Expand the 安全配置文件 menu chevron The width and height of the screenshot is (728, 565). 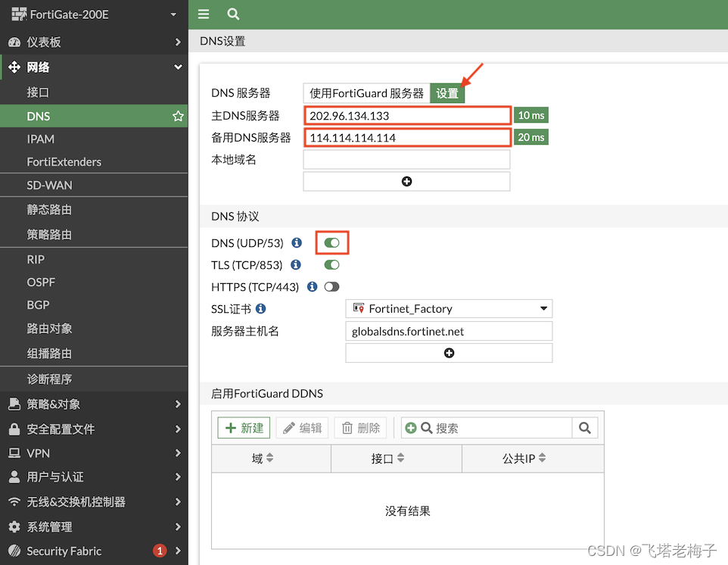178,429
